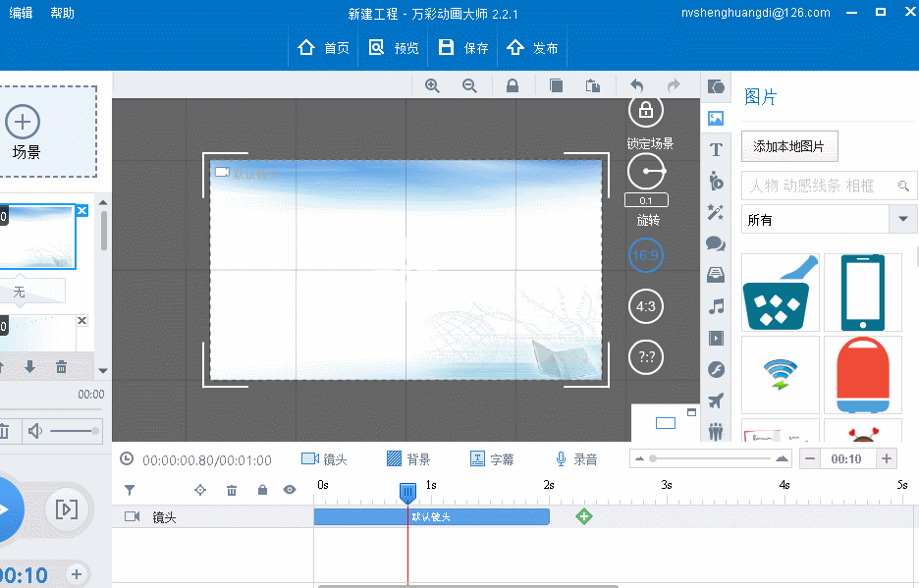Select the Text tool icon
Screen dimensions: 919x588
tap(716, 149)
